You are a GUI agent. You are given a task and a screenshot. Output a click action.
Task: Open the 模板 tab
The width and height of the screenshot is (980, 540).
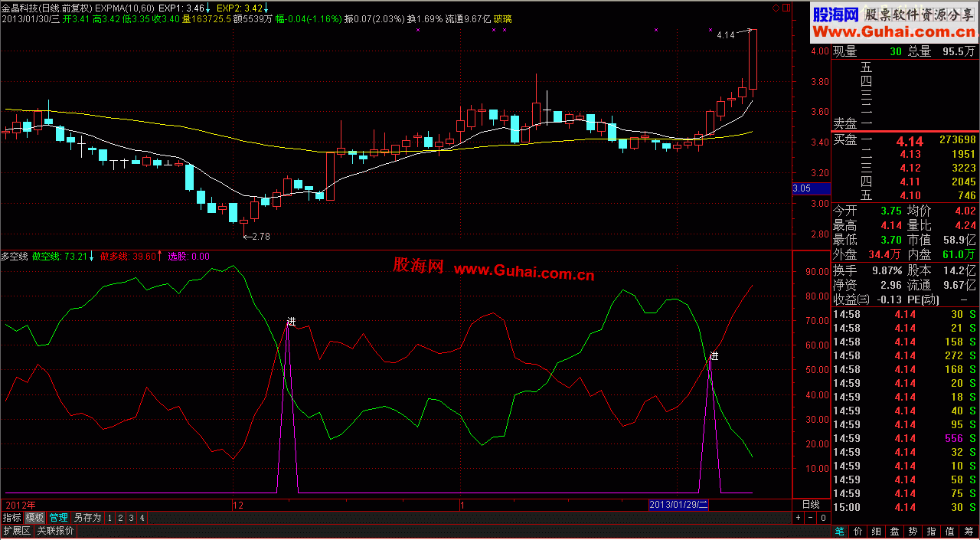(35, 518)
